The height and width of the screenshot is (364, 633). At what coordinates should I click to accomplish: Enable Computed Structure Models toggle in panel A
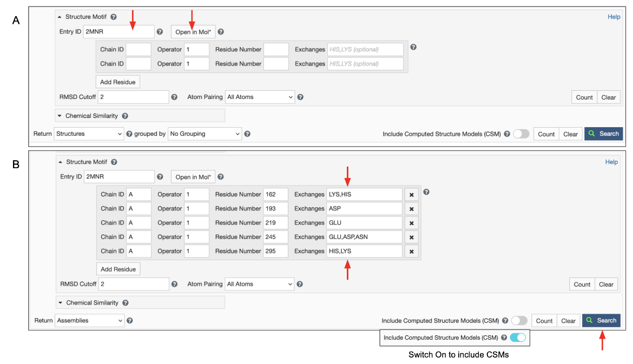[521, 134]
